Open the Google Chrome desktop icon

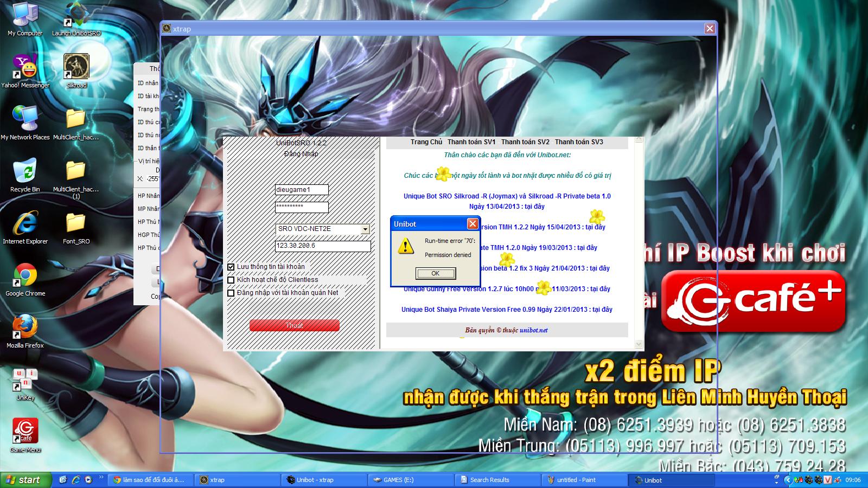tap(25, 279)
